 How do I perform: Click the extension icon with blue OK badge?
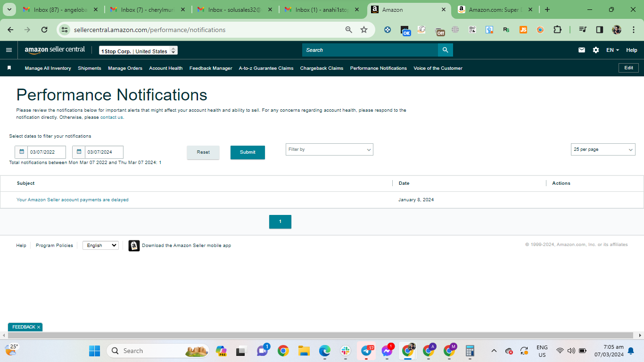pyautogui.click(x=405, y=31)
